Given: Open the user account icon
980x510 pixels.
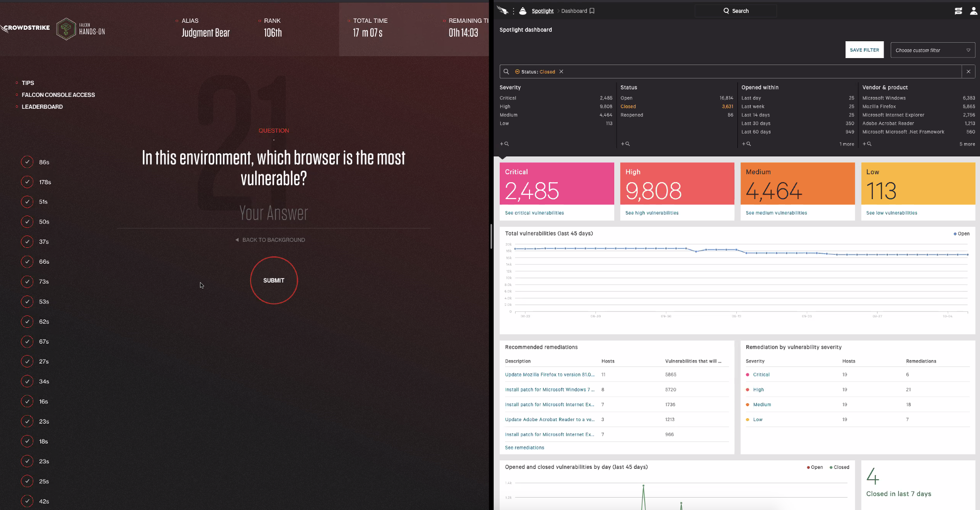Looking at the screenshot, I should pyautogui.click(x=974, y=11).
